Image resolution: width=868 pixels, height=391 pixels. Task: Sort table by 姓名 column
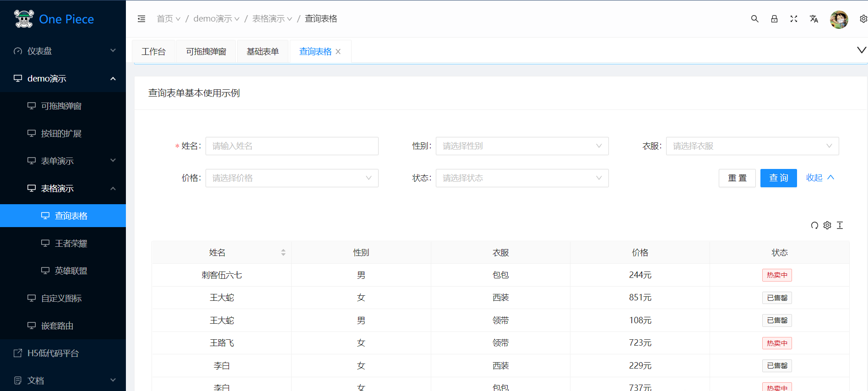(283, 253)
